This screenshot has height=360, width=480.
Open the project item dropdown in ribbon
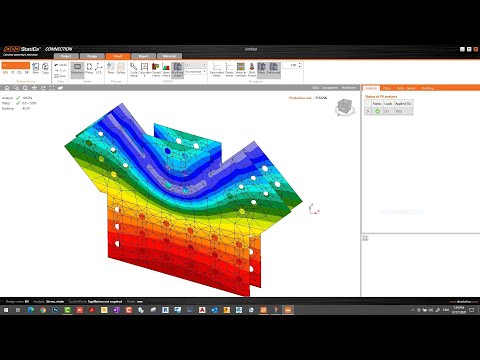pos(16,65)
